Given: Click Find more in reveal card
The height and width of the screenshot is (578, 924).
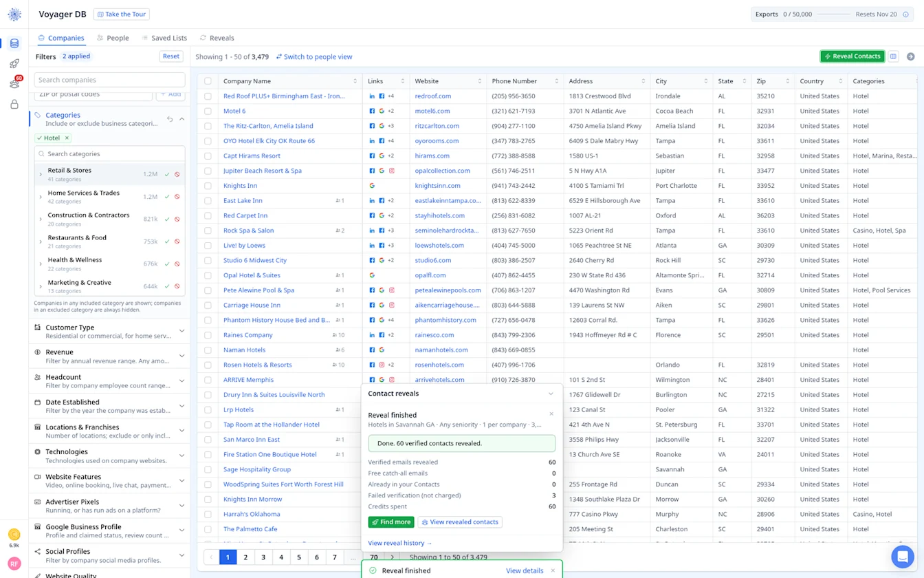Looking at the screenshot, I should [391, 522].
